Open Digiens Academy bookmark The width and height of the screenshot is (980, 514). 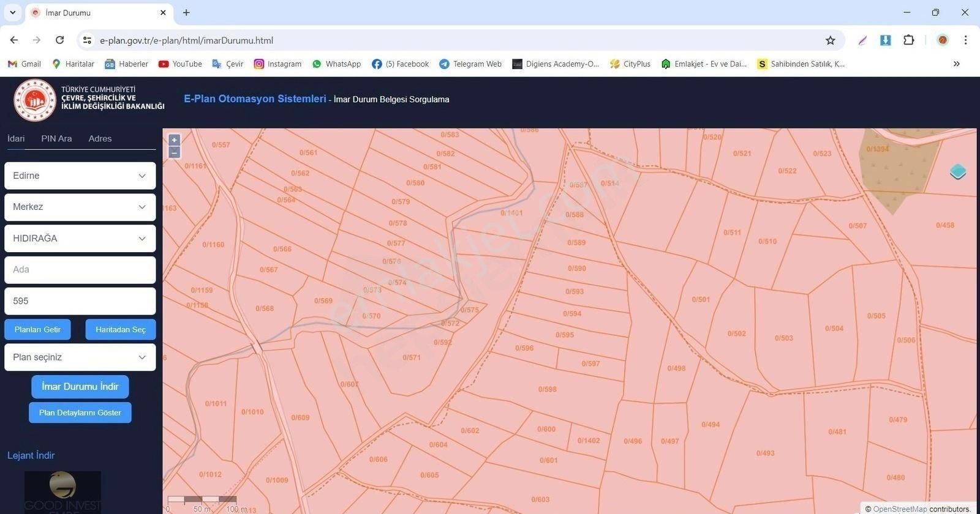coord(556,64)
